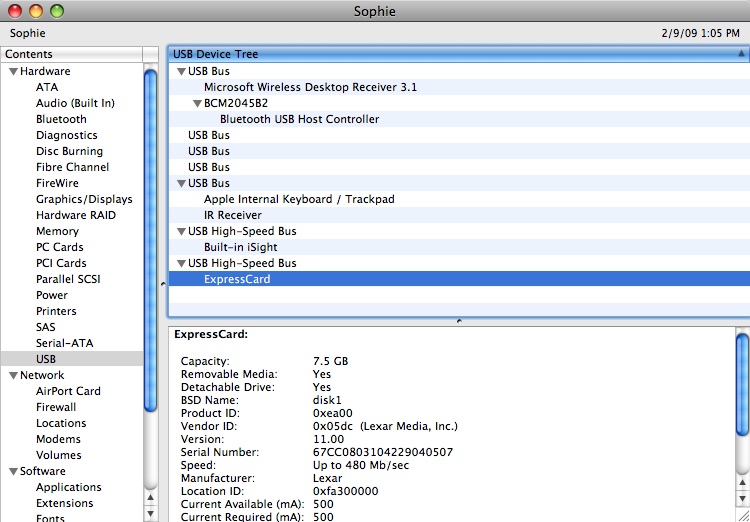Open Graphics/Displays section
Viewport: 750px width, 522px height.
click(x=84, y=200)
